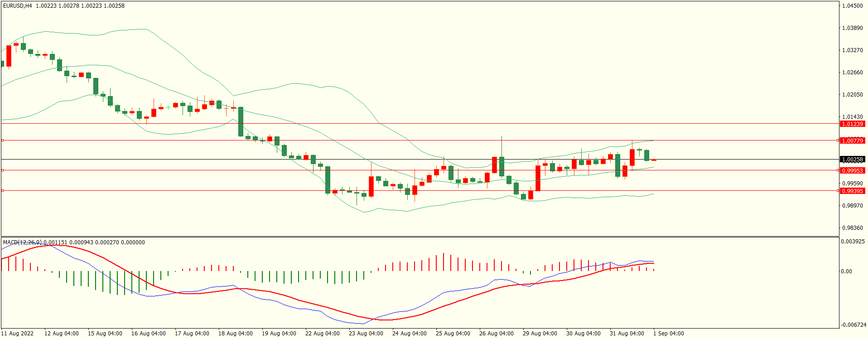Click the 18 Aug 04:00 time label

click(x=235, y=334)
